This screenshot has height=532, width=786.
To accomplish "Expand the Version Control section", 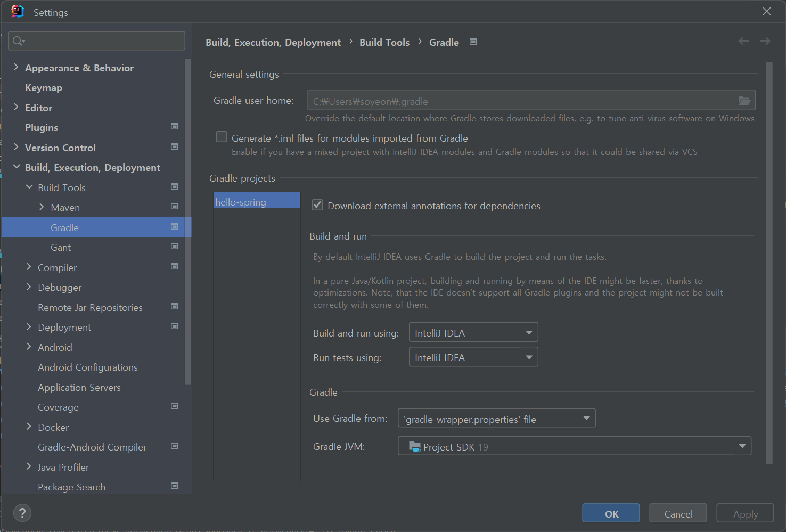I will (16, 147).
